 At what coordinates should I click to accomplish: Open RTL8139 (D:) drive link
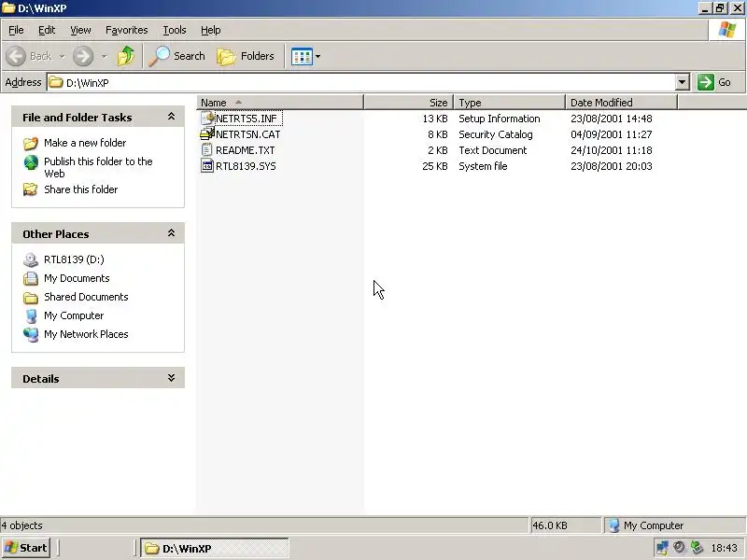74,259
